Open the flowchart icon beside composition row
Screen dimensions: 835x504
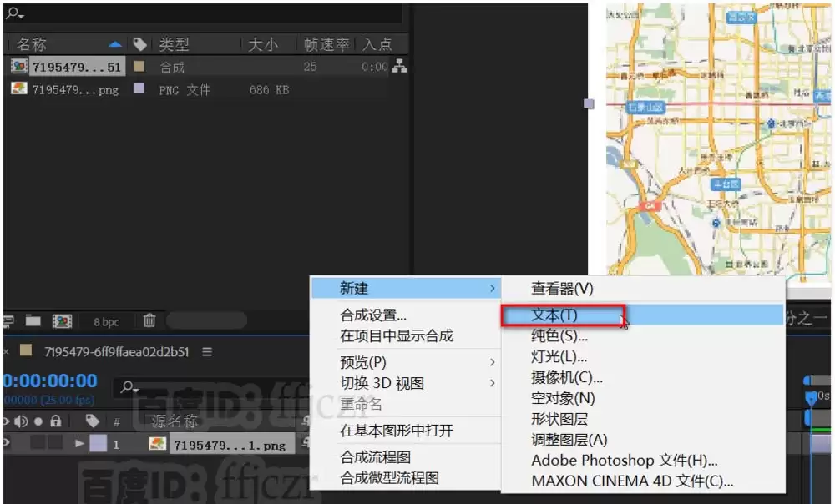tap(399, 67)
